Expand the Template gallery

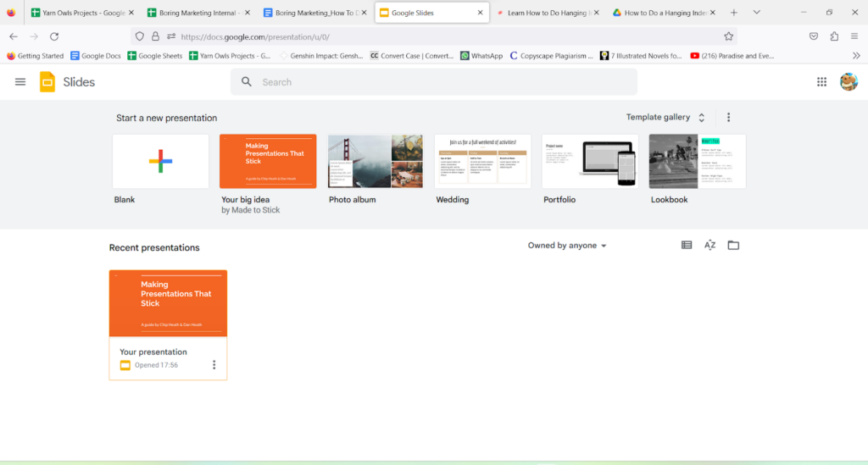(x=665, y=118)
